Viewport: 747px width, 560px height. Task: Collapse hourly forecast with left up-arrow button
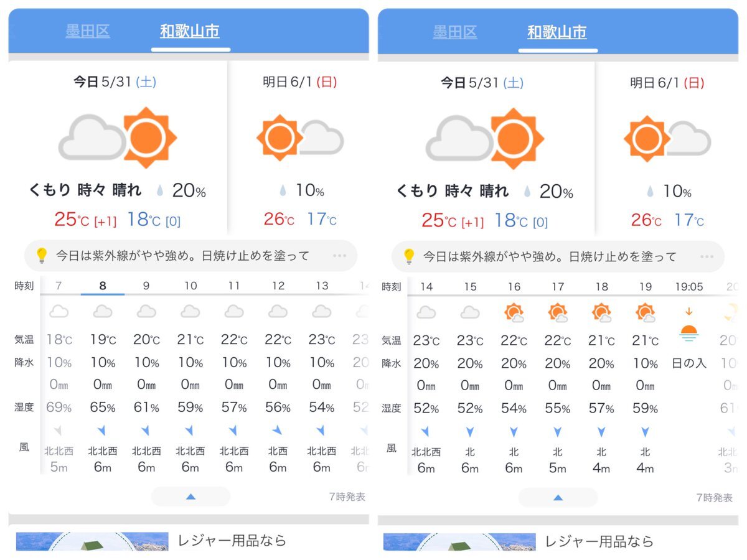[190, 497]
